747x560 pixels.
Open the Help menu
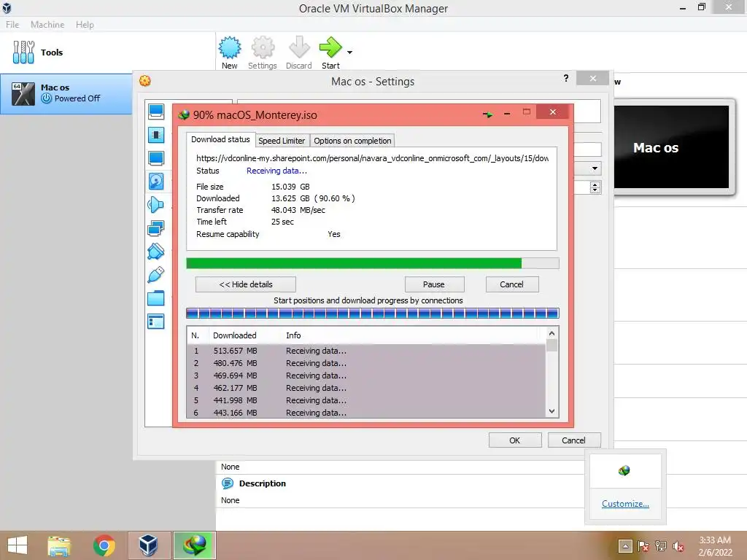click(x=85, y=24)
